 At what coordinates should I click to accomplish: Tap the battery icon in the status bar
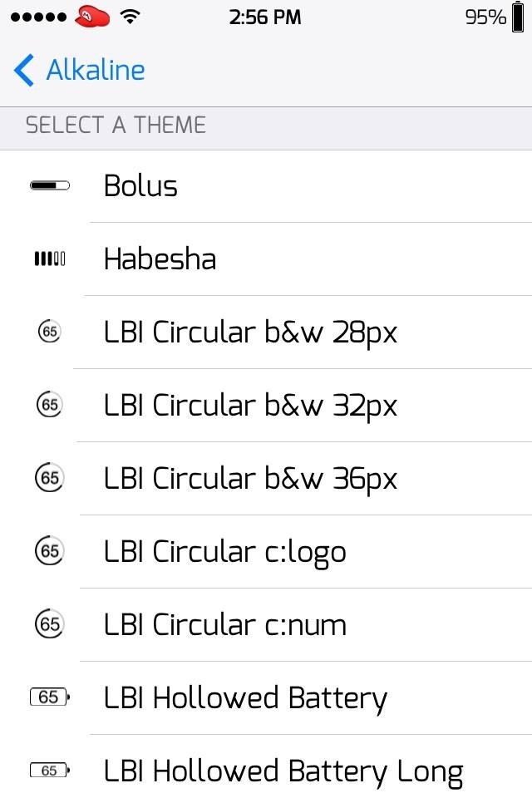click(x=517, y=16)
